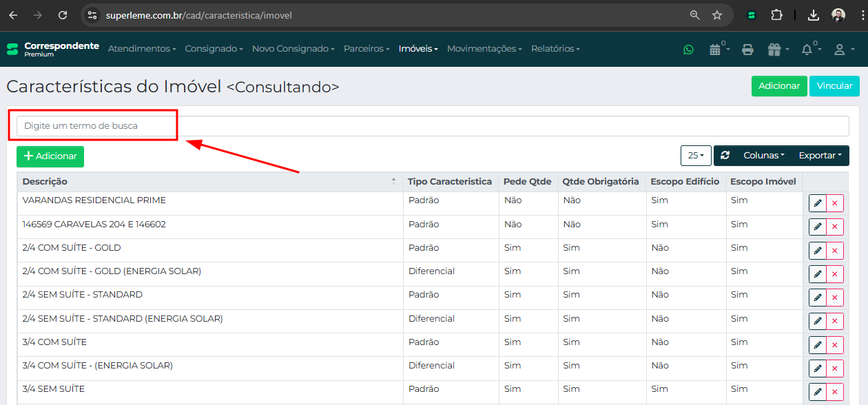Open the WhatsApp icon in the navbar
Viewport: 868px width, 405px height.
click(688, 50)
